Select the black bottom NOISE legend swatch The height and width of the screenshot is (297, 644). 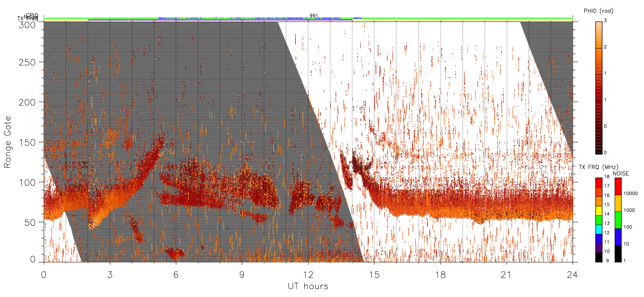tap(618, 253)
